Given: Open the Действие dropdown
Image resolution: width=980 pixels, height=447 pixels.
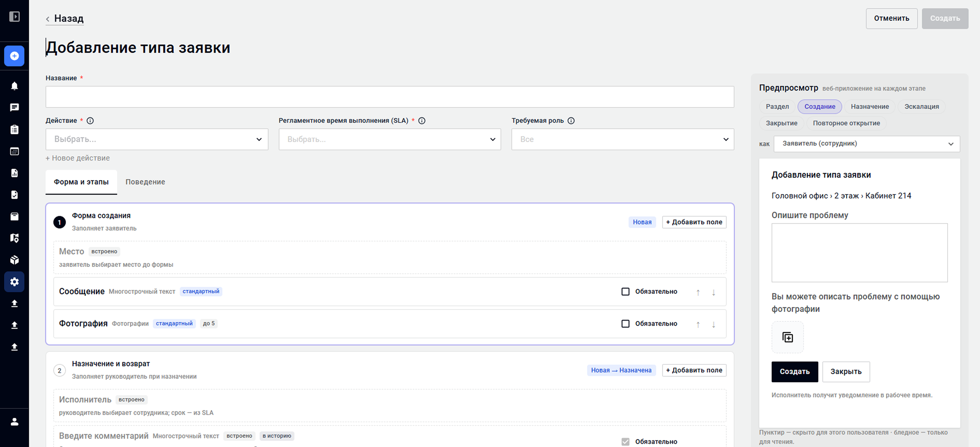Looking at the screenshot, I should 157,139.
